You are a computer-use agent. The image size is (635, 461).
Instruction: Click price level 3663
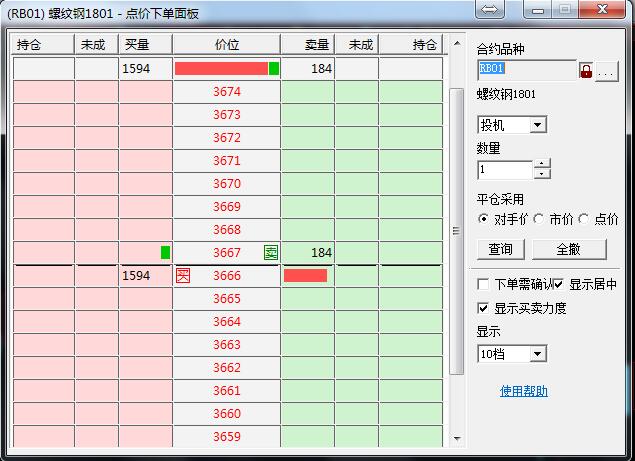tap(227, 345)
